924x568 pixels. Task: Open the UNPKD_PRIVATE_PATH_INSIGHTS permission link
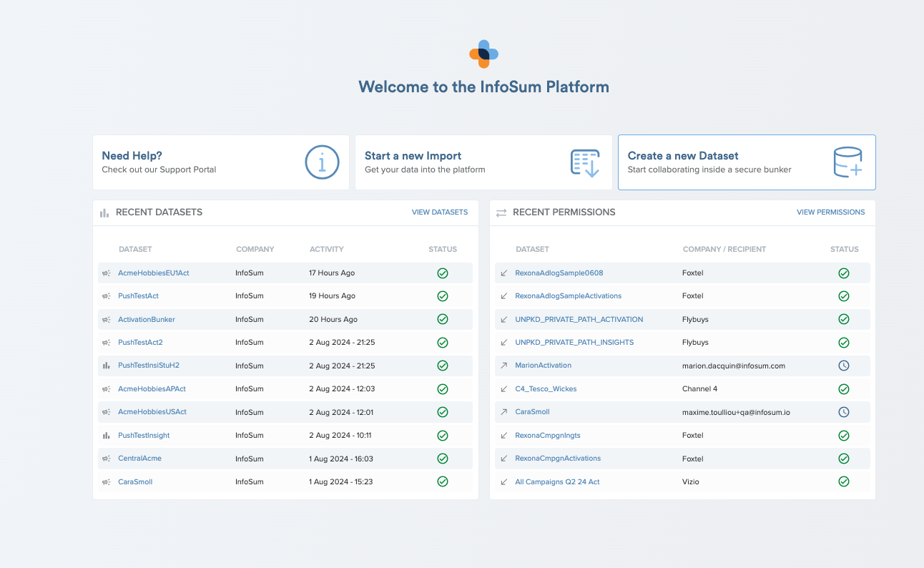[574, 343]
